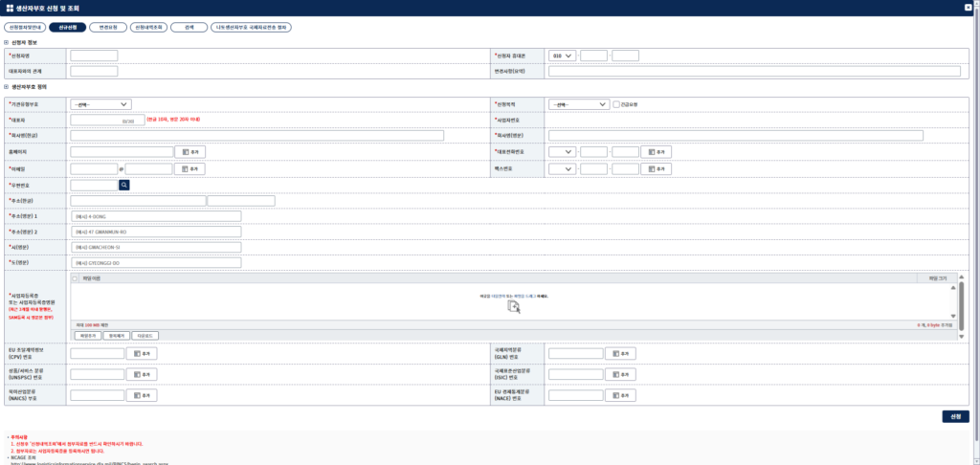Open the fourth tab for application history
The image size is (980, 465).
click(149, 28)
